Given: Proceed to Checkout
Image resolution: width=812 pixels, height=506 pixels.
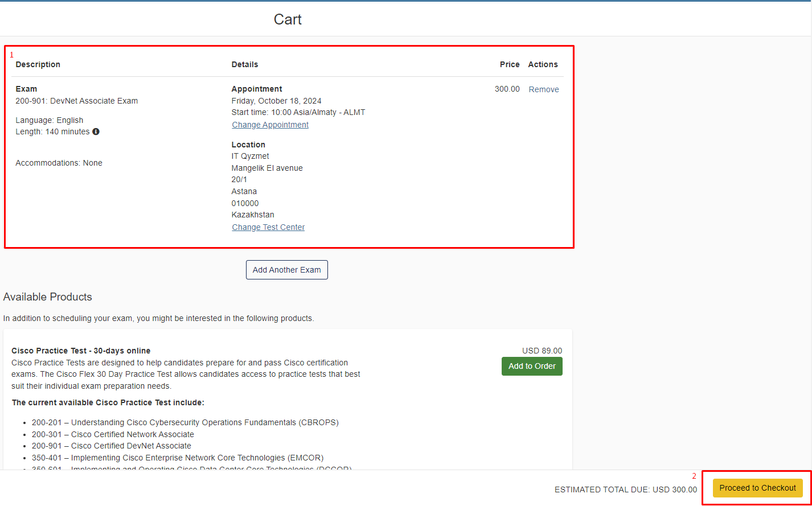Looking at the screenshot, I should (758, 488).
